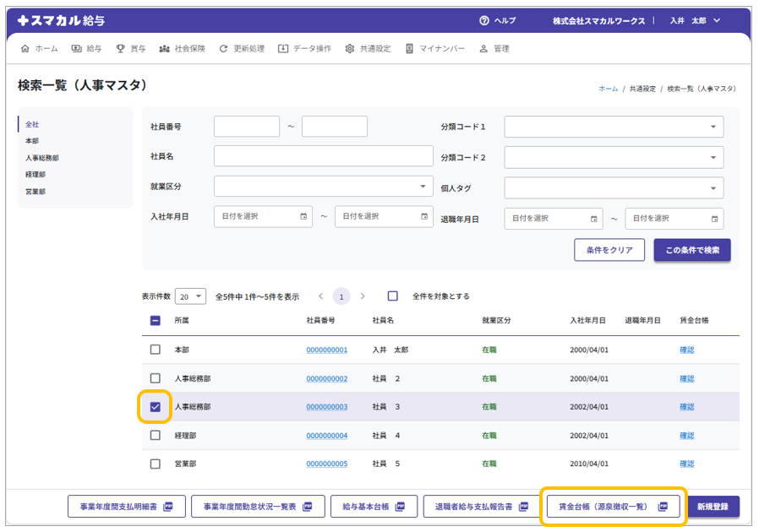Check the 全件を対象とする checkbox

point(393,296)
